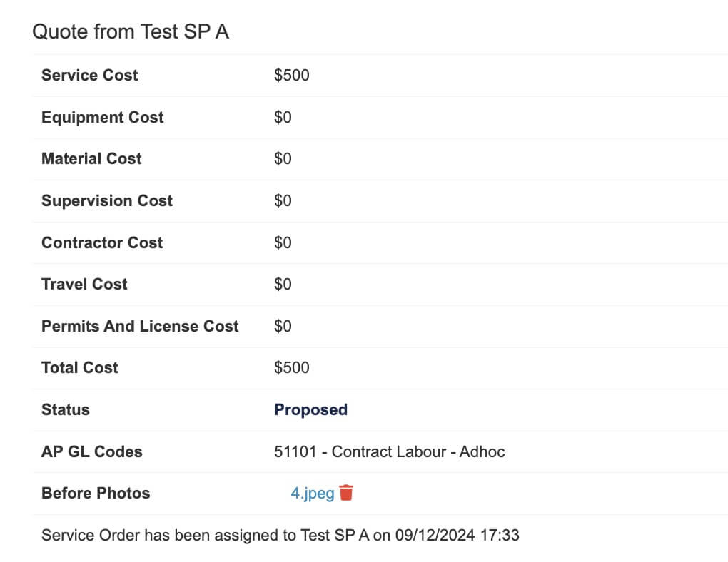Image resolution: width=728 pixels, height=562 pixels.
Task: Click the $0 Equipment Cost value
Action: click(x=283, y=117)
